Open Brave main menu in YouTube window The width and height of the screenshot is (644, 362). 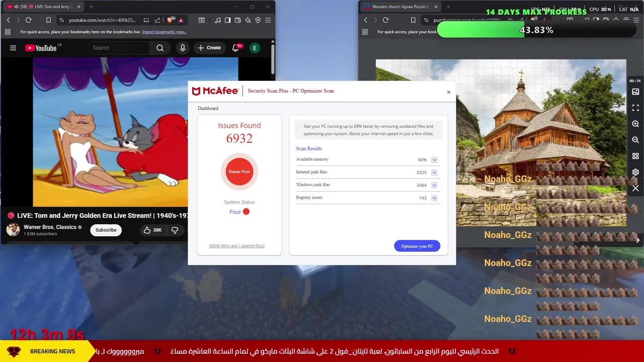tap(268, 20)
